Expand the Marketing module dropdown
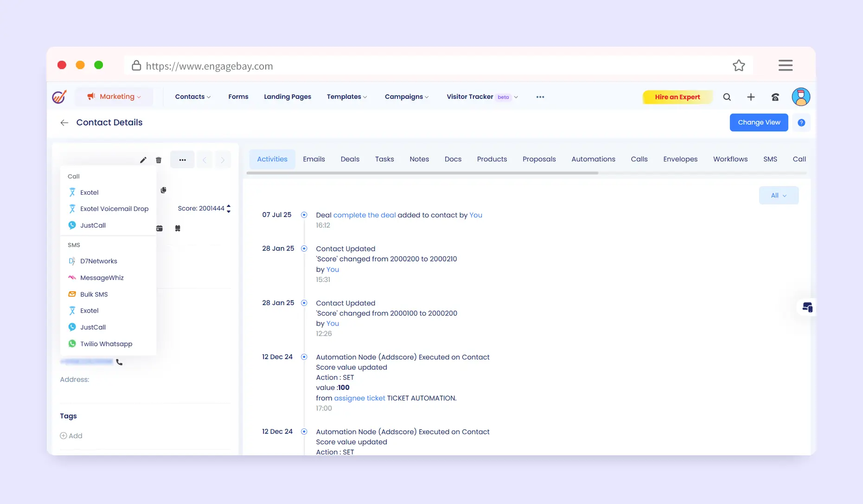863x504 pixels. point(114,97)
